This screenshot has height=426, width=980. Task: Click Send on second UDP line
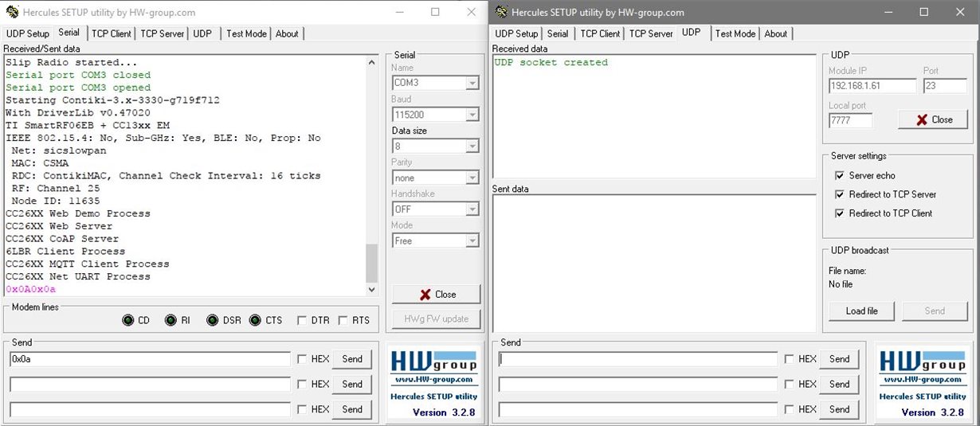[840, 384]
